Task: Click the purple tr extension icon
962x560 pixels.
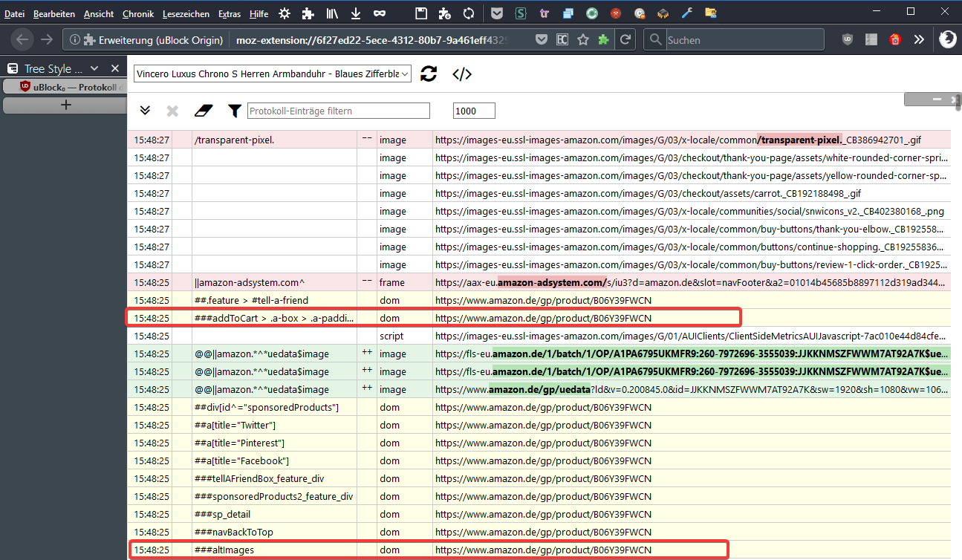Action: click(x=545, y=13)
